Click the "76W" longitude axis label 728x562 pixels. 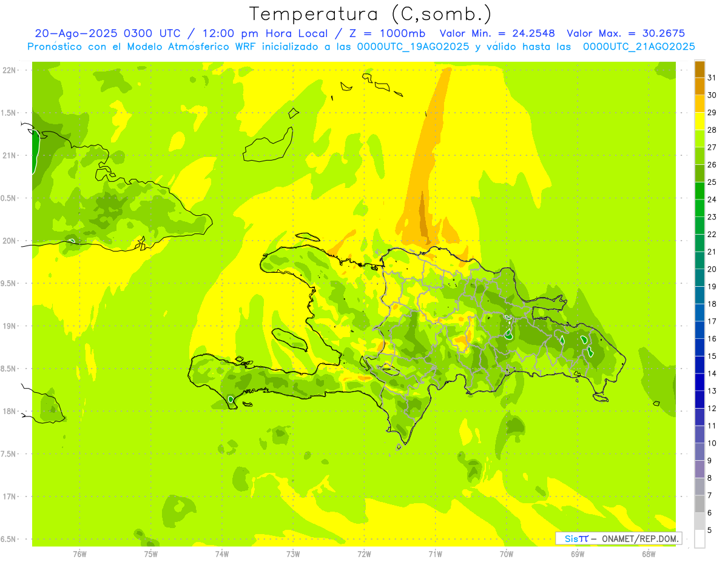tap(79, 554)
